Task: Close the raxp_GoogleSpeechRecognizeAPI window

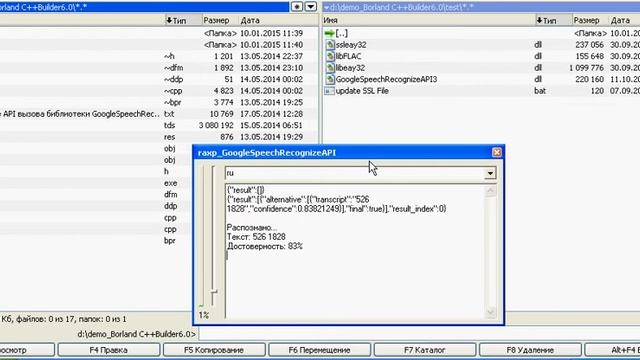Action: 496,152
